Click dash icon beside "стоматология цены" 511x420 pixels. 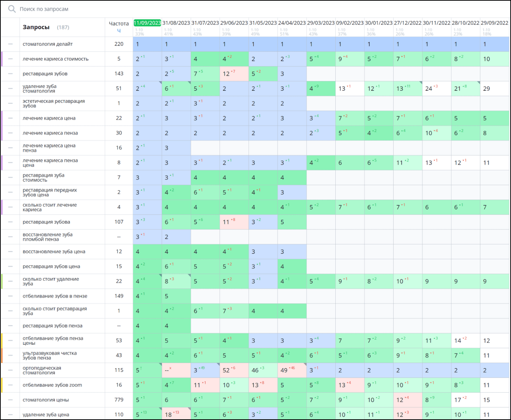(10, 400)
